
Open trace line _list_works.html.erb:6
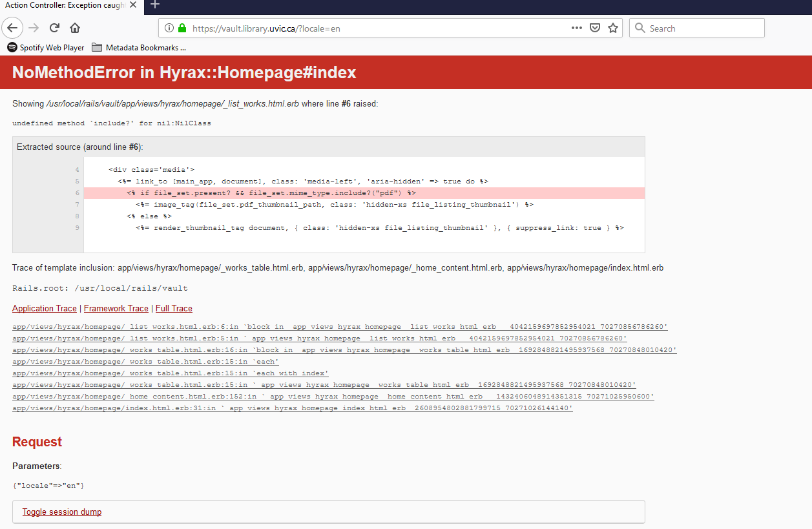tap(340, 327)
